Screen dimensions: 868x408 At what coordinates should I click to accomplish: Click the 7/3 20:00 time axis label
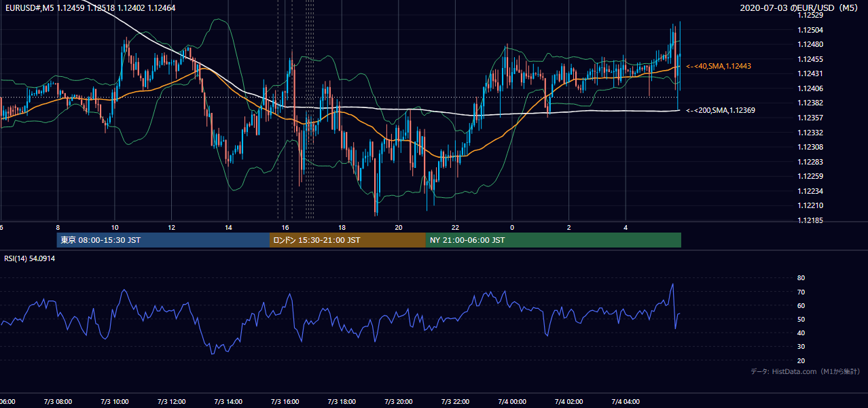pos(399,402)
